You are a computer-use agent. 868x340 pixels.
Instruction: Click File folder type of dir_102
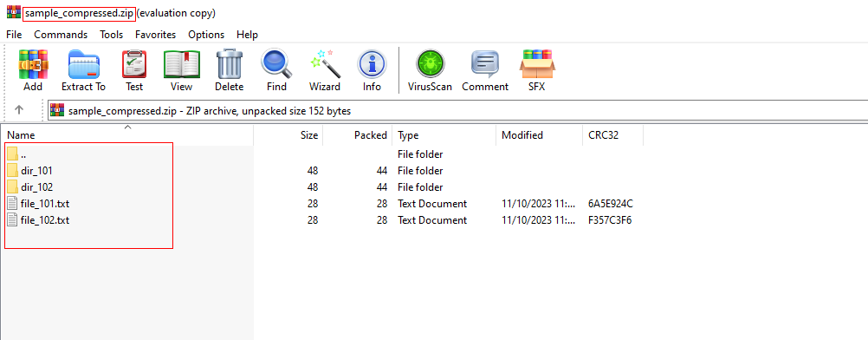(420, 187)
